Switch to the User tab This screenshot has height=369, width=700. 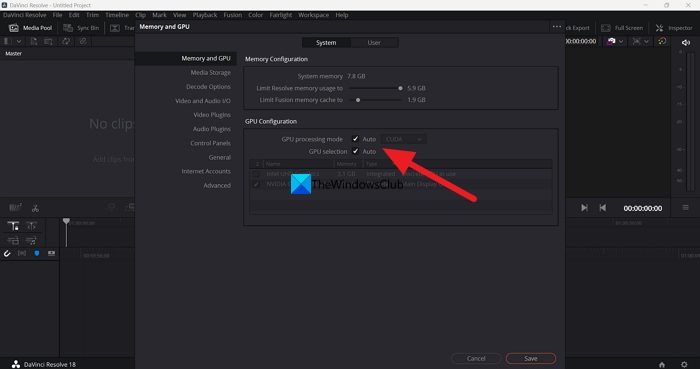point(374,42)
